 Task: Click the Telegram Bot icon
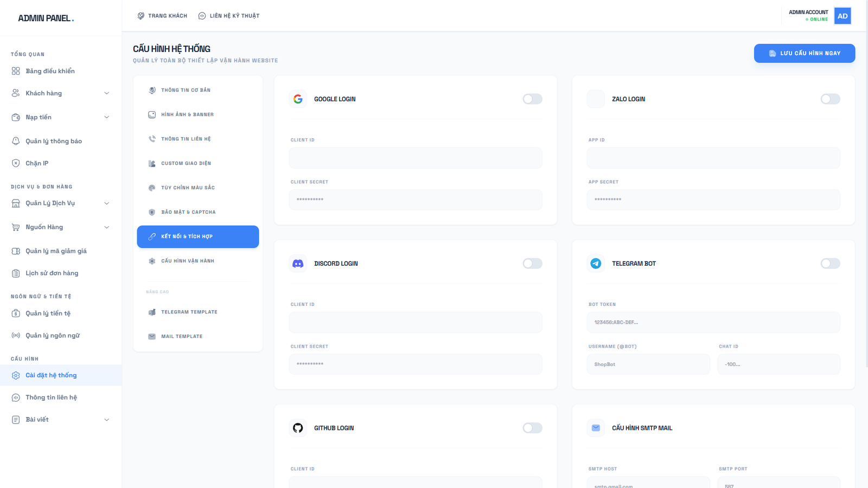click(596, 264)
